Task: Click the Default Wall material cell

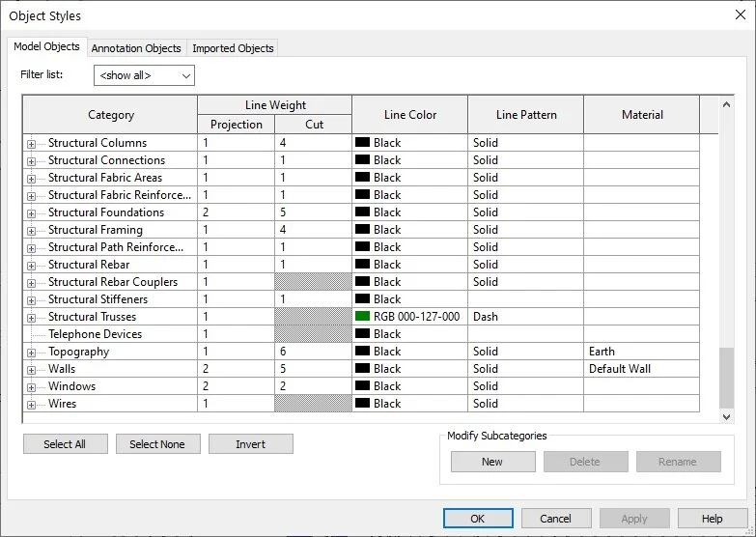Action: [x=641, y=369]
